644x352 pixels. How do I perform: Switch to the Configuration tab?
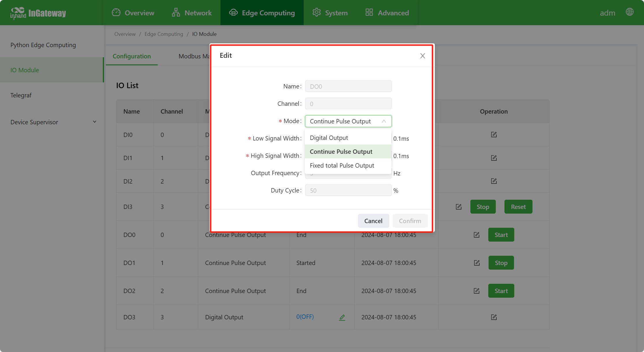coord(131,56)
